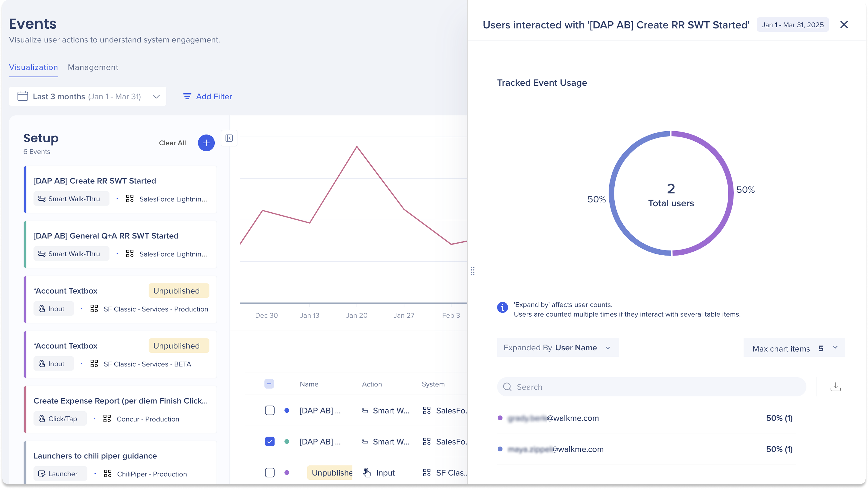This screenshot has height=489, width=868.
Task: Click the Jan 20 peak on line chart
Action: click(x=357, y=146)
